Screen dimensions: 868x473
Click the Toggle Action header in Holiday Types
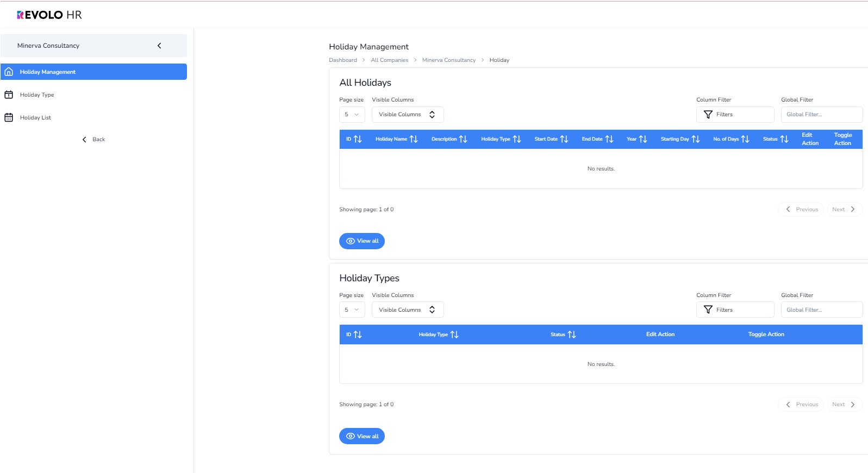pyautogui.click(x=766, y=335)
